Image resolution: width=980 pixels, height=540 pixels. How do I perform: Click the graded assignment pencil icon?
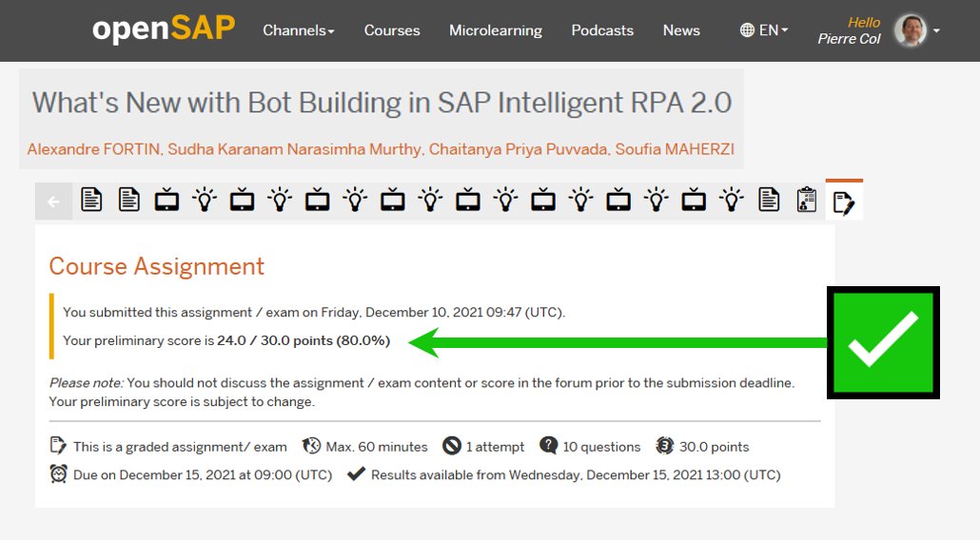click(x=58, y=446)
